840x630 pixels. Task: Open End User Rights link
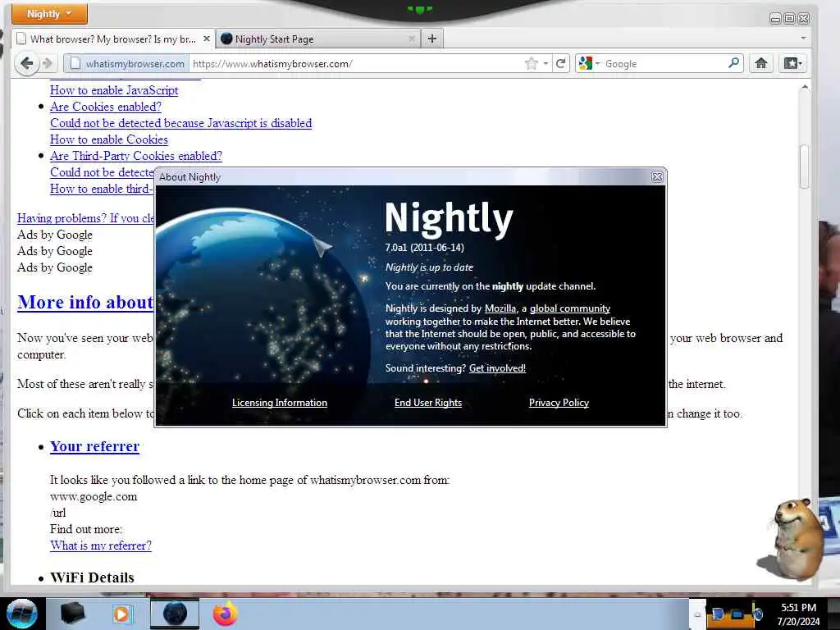pos(428,403)
